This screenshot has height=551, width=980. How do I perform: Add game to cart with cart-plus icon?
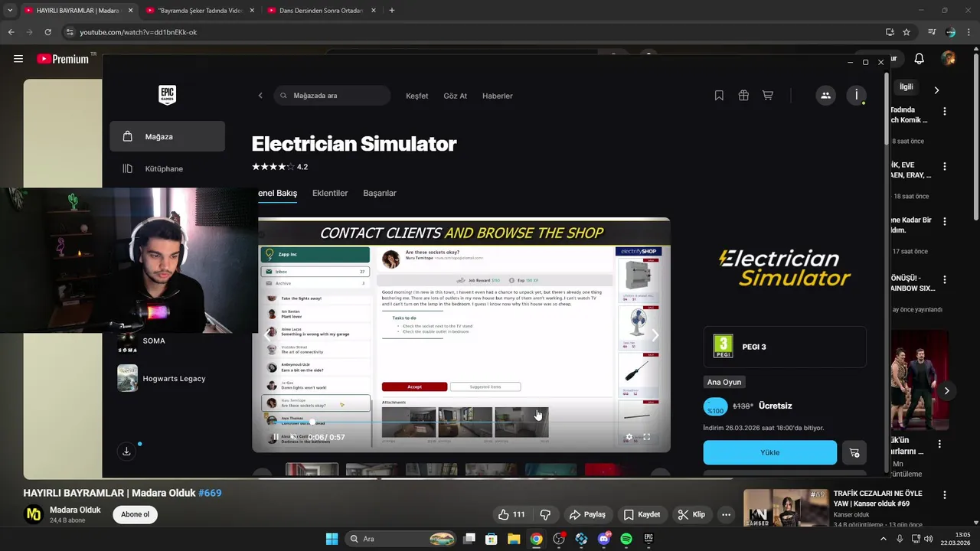(854, 452)
